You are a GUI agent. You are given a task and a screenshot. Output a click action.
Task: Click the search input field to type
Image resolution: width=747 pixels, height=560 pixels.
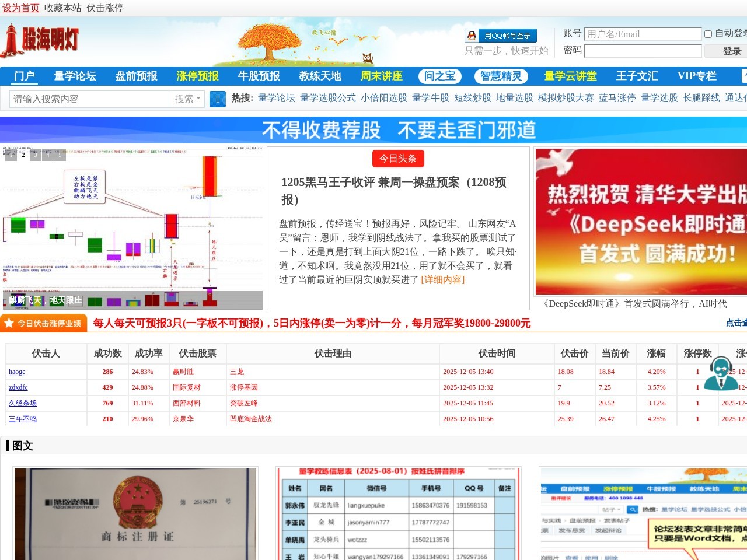[88, 99]
